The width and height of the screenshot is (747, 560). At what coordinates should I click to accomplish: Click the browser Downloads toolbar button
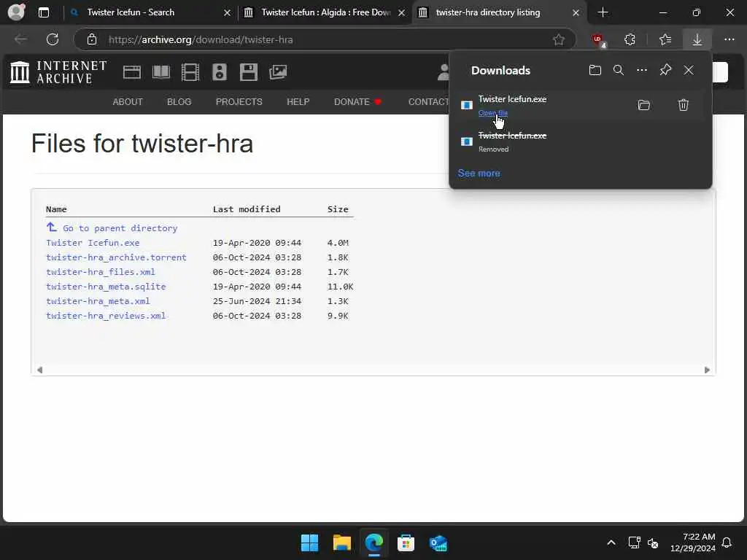coord(697,39)
